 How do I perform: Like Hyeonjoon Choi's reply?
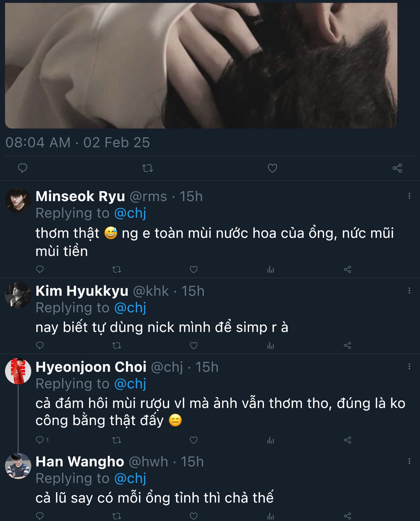pos(194,440)
